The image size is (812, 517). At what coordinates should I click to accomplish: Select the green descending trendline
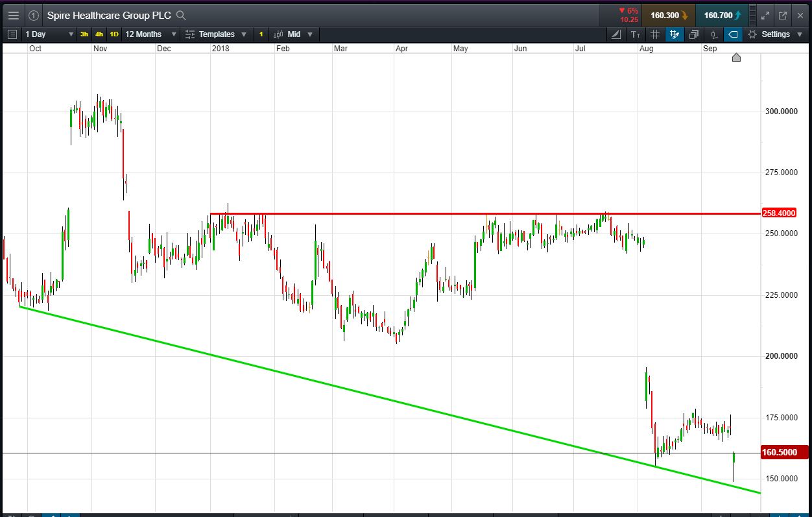tap(389, 398)
